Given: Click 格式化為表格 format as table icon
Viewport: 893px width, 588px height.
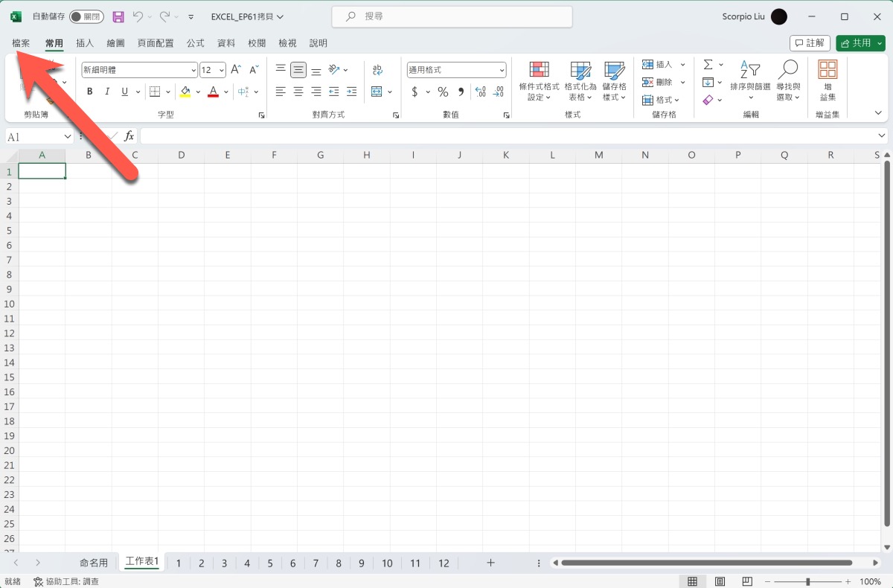Looking at the screenshot, I should pos(580,80).
